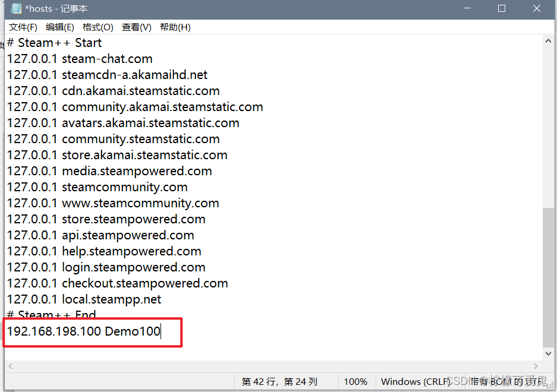Minimize the hosts Notepad window

[x=467, y=8]
